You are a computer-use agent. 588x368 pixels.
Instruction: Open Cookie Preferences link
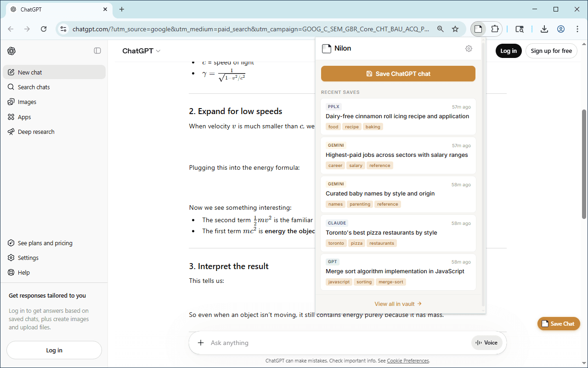click(x=408, y=361)
